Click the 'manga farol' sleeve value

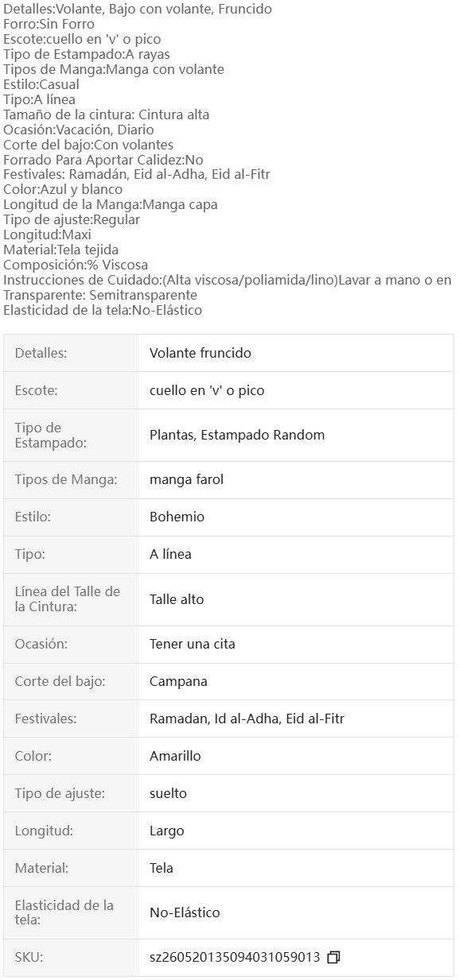187,479
